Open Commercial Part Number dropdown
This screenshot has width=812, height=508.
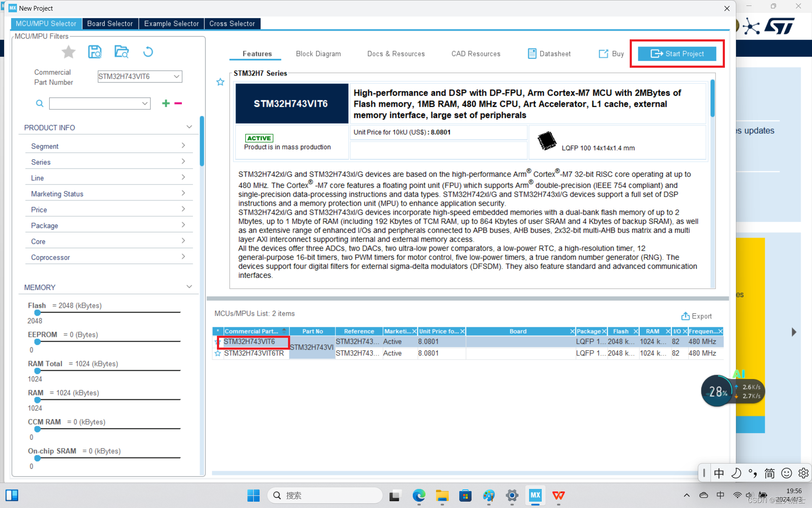tap(176, 77)
